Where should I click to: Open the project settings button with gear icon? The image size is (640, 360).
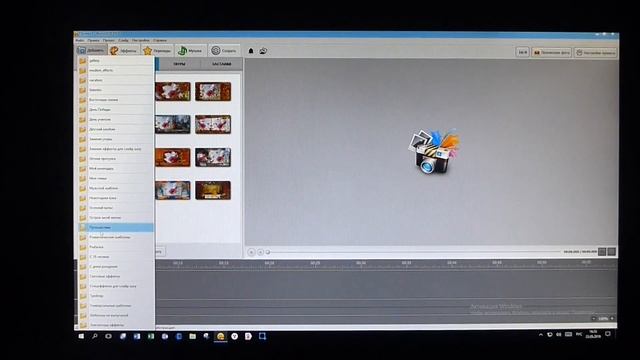[x=595, y=52]
